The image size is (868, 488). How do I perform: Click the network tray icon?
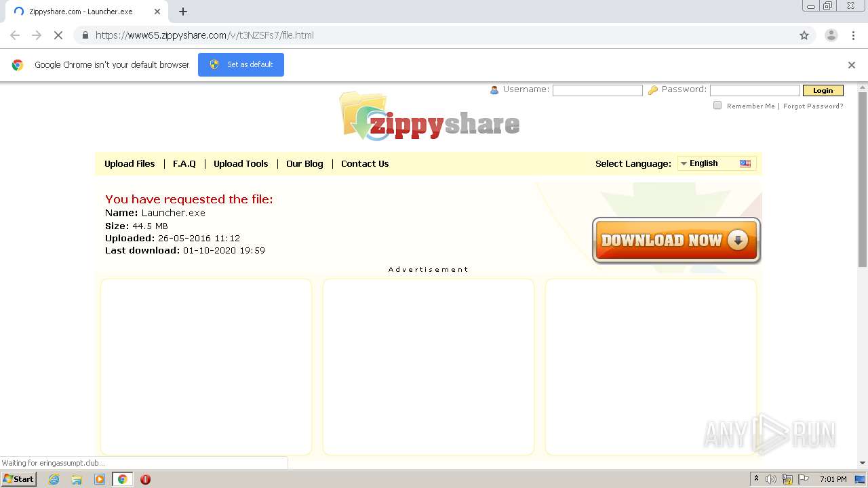(x=787, y=479)
